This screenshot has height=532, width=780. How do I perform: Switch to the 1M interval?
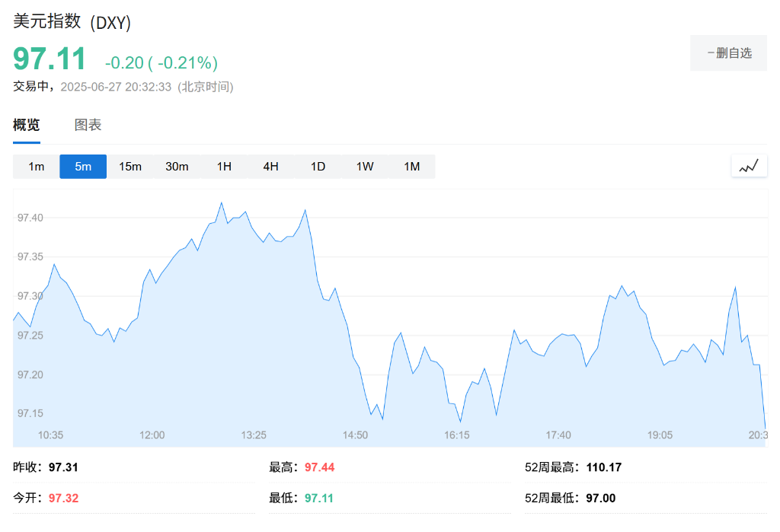pyautogui.click(x=411, y=166)
